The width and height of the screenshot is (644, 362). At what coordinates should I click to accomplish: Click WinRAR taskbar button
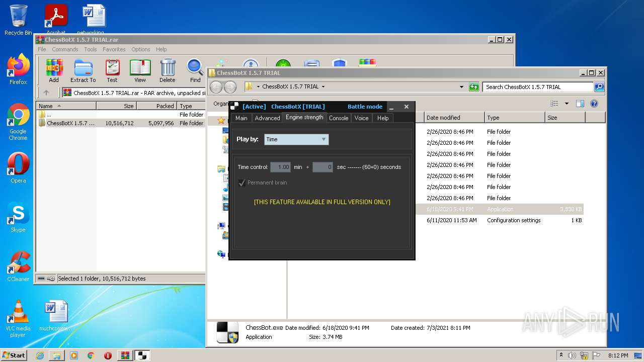pyautogui.click(x=125, y=355)
